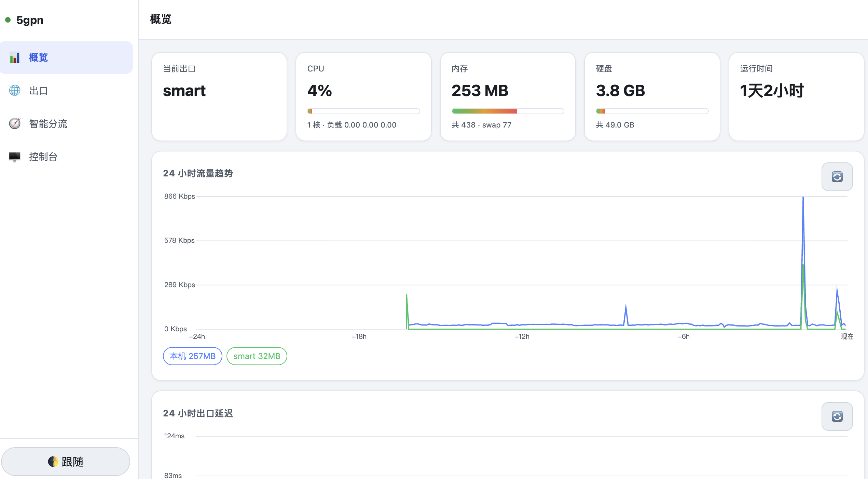Refresh the 24 小时流量趋势 chart

coord(837,176)
